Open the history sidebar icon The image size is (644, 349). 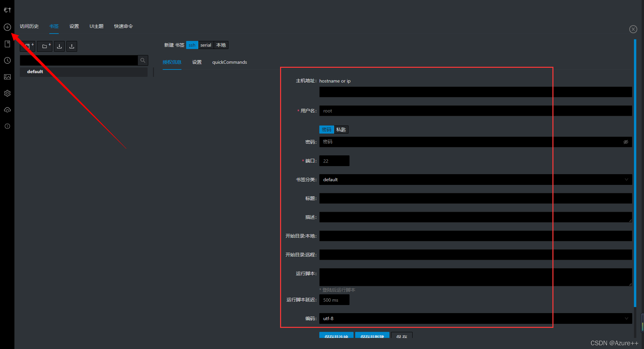(x=7, y=60)
